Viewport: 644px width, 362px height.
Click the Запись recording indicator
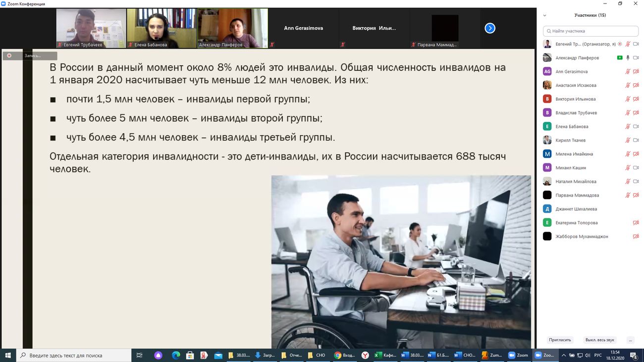click(x=30, y=56)
